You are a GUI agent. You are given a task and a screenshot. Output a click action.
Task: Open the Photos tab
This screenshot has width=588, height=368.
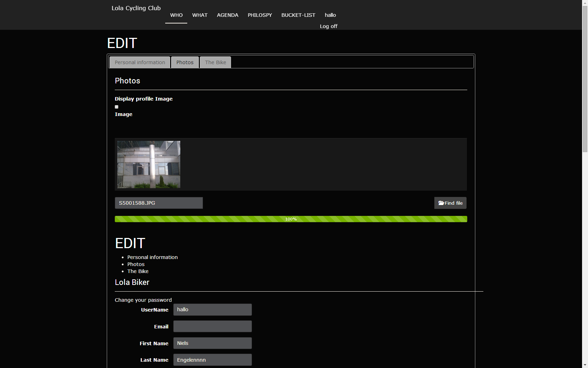click(x=185, y=62)
